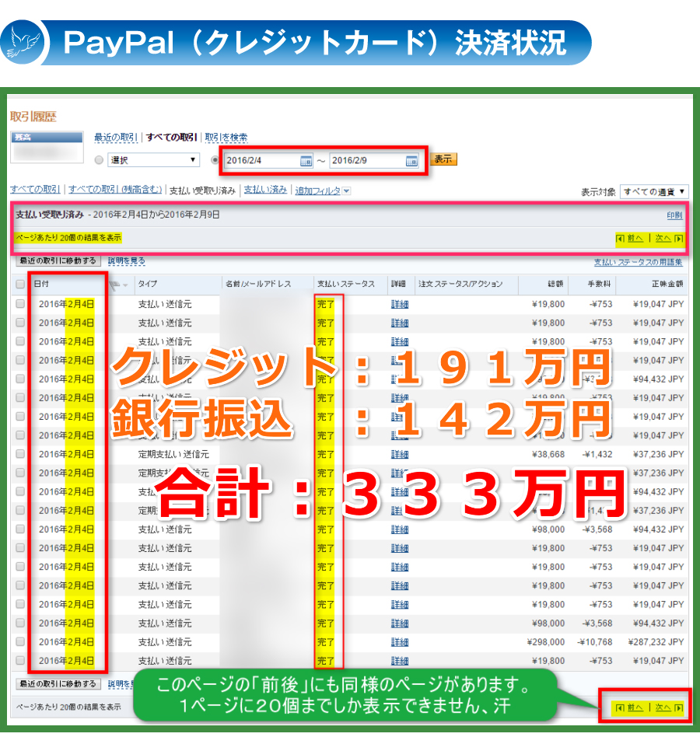
Task: Click the last-page arrow icon below the table
Action: click(678, 707)
